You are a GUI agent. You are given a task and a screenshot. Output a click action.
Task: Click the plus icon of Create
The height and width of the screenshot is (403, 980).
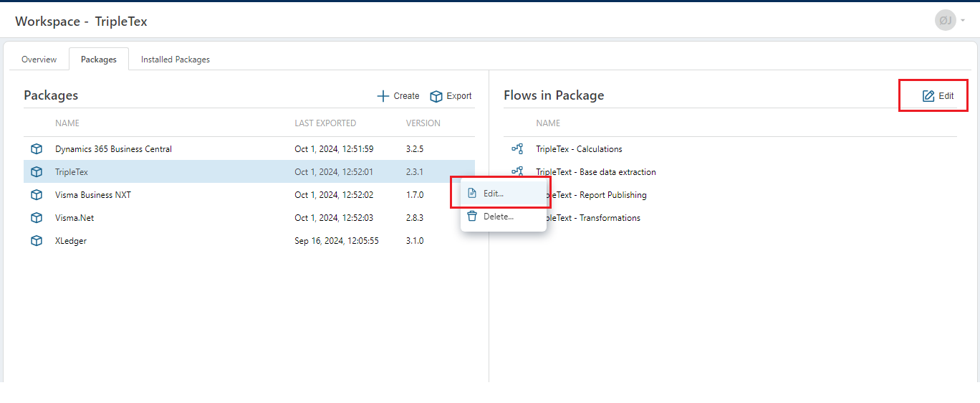point(383,96)
